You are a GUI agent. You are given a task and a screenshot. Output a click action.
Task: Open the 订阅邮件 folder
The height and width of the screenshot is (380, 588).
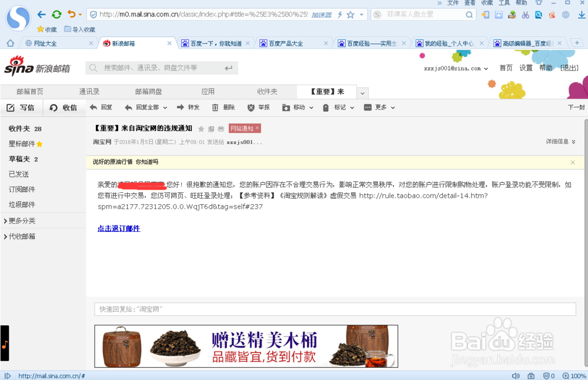[22, 189]
